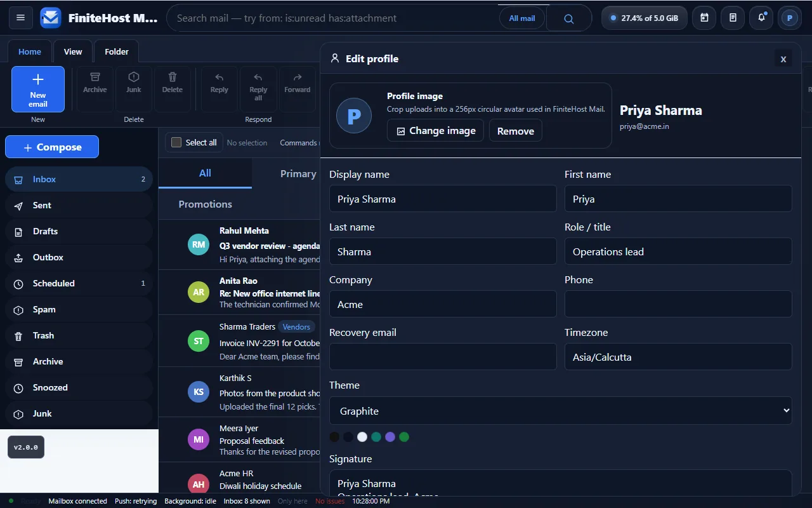Screen dimensions: 812x508
Task: Open notifications bell
Action: pyautogui.click(x=761, y=18)
